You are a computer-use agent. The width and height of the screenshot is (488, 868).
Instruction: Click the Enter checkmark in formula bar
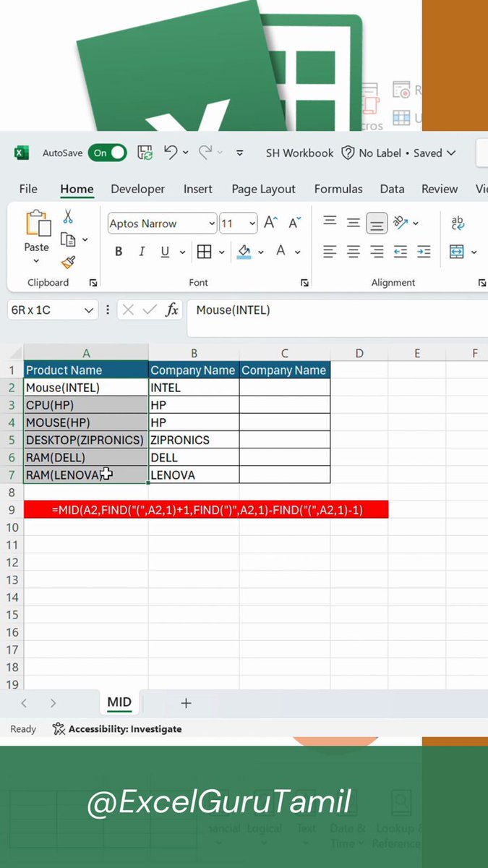(150, 310)
